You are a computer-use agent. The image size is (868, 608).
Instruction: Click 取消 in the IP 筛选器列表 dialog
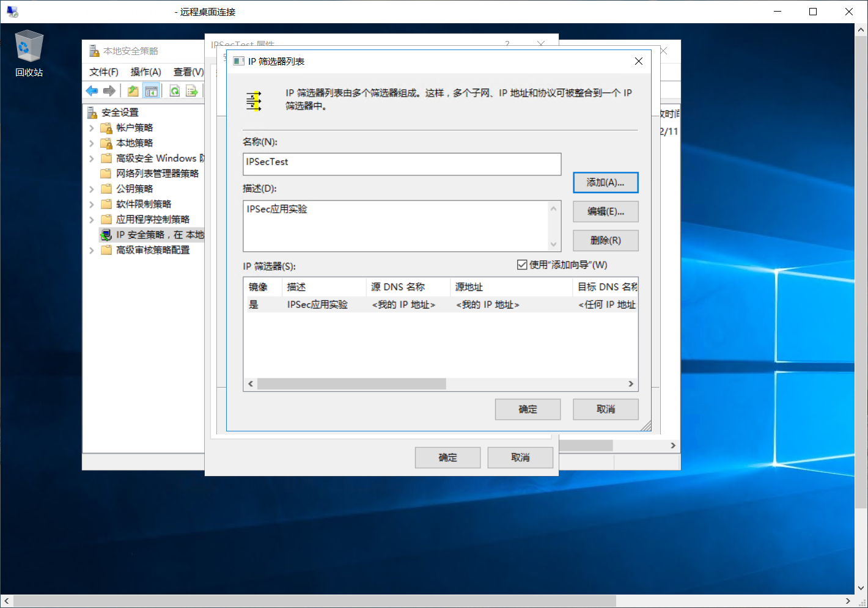tap(606, 409)
